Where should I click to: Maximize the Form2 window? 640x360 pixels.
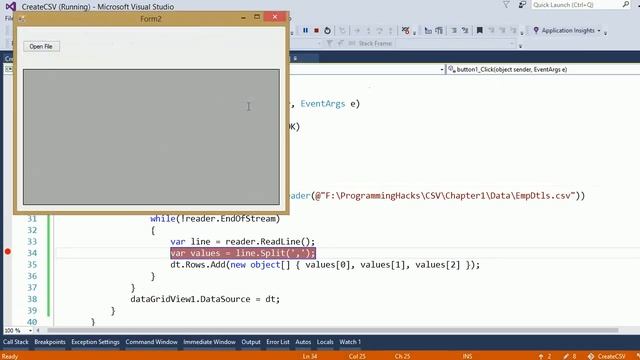[257, 17]
